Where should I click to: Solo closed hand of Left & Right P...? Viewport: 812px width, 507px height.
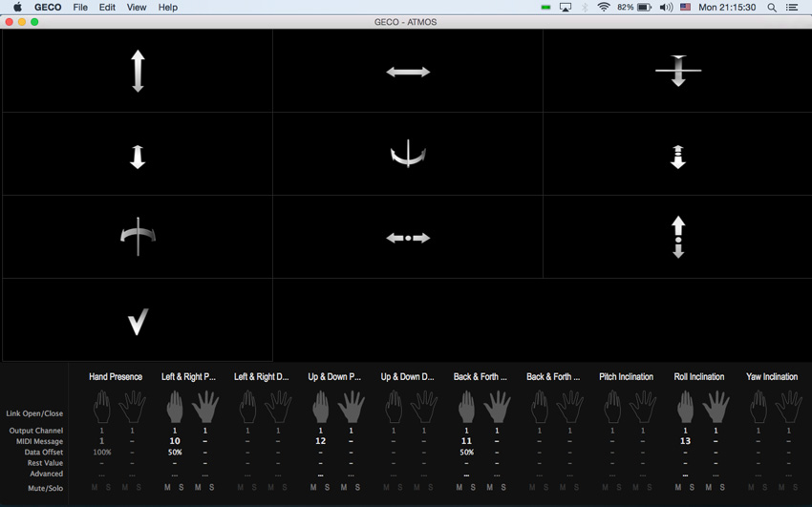[x=181, y=487]
